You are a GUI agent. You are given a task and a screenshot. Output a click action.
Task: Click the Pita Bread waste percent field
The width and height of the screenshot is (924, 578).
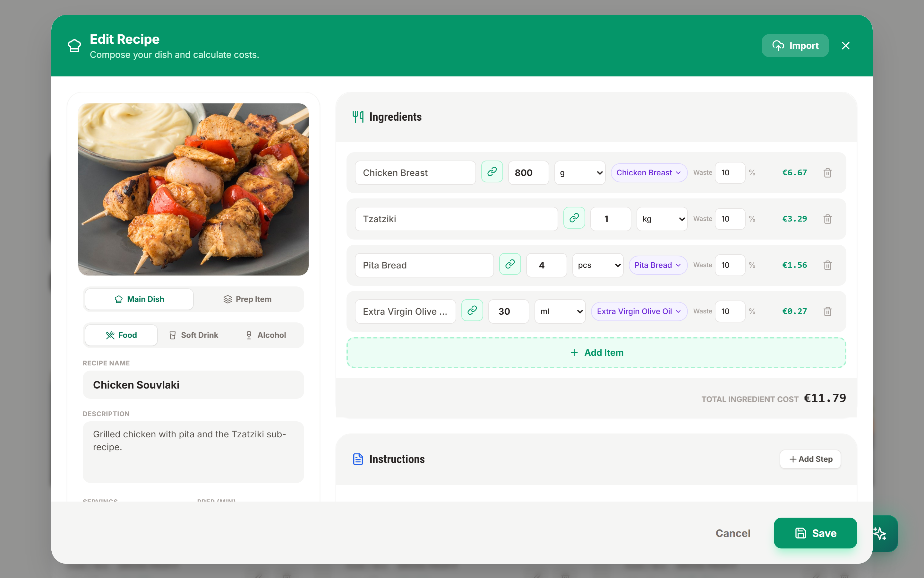coord(730,265)
